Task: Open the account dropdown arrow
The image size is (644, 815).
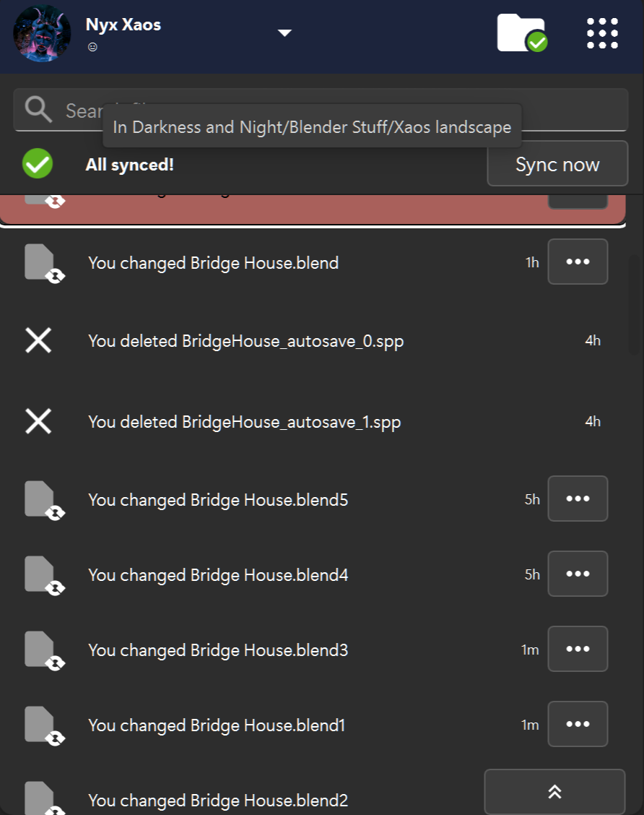Action: (285, 33)
